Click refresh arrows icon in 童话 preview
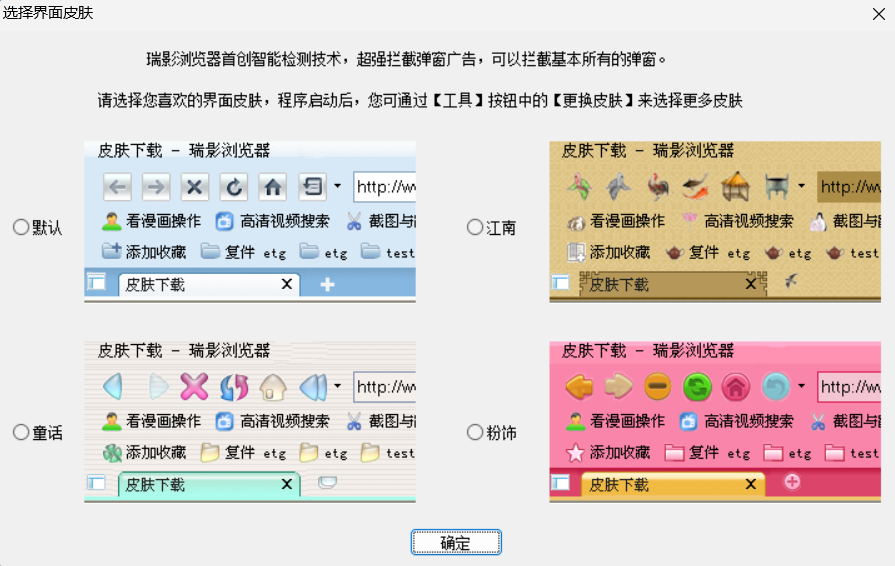The width and height of the screenshot is (895, 566). tap(234, 387)
